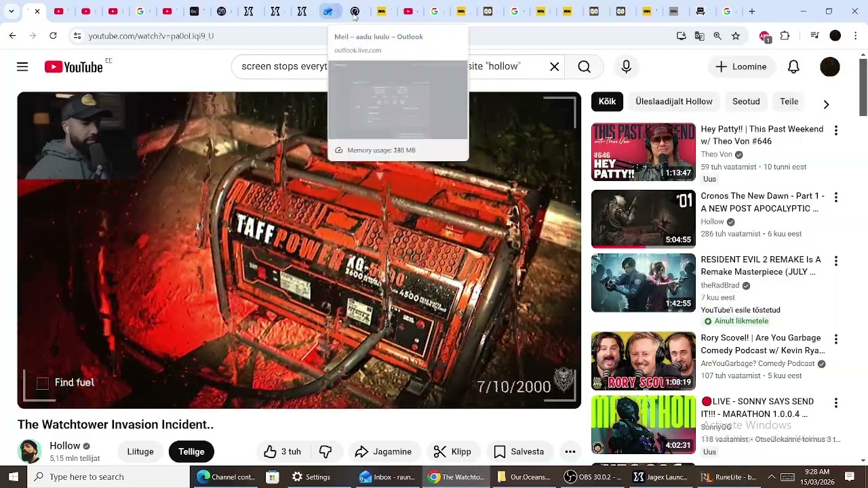Open the Windows Action Center notifications
Viewport: 868px width, 488px height.
[850, 476]
